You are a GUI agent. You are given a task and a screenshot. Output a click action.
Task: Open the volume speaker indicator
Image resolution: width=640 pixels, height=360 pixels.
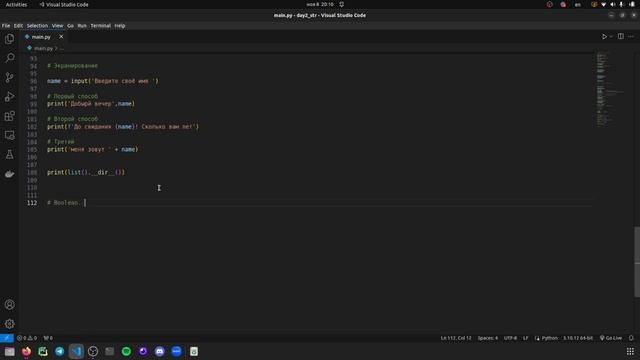coord(612,4)
